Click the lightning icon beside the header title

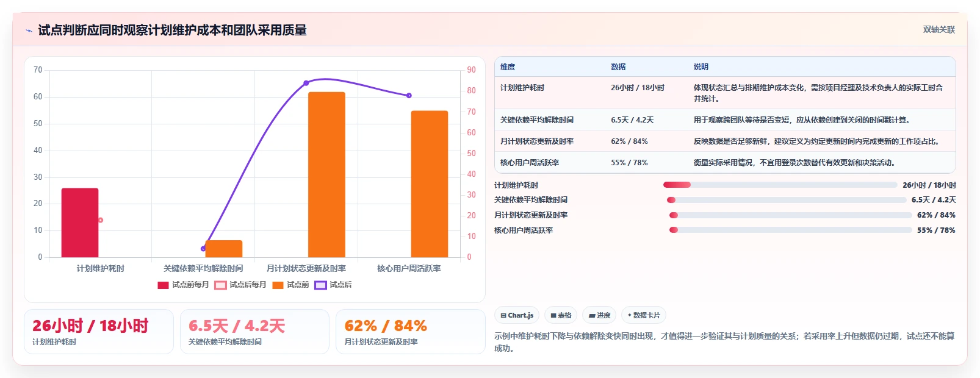click(x=29, y=30)
